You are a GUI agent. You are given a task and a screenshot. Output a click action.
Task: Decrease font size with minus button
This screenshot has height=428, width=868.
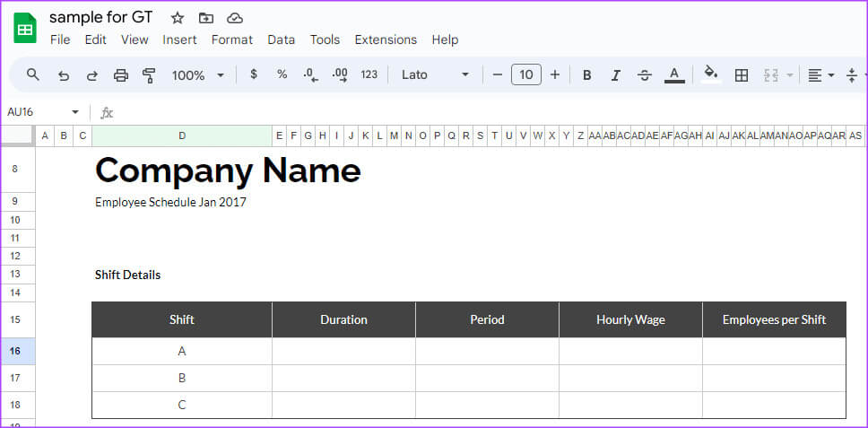click(497, 74)
